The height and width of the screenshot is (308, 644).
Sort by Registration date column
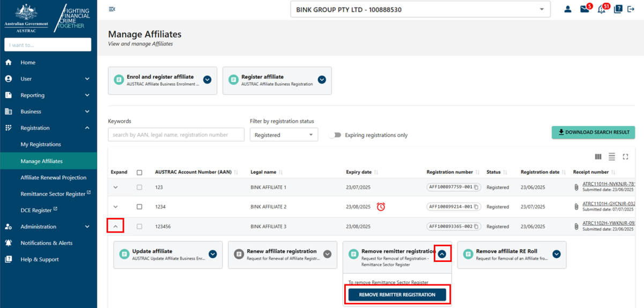click(x=564, y=172)
